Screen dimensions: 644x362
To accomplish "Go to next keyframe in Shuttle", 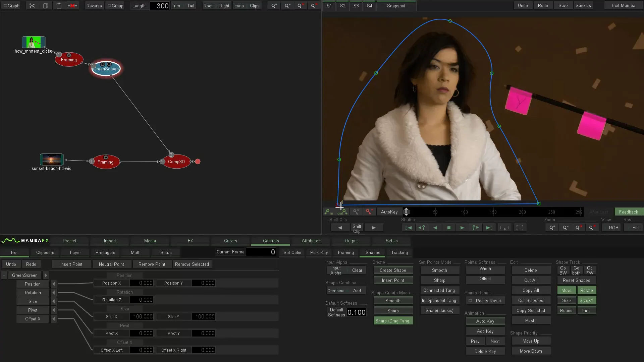I will [476, 228].
